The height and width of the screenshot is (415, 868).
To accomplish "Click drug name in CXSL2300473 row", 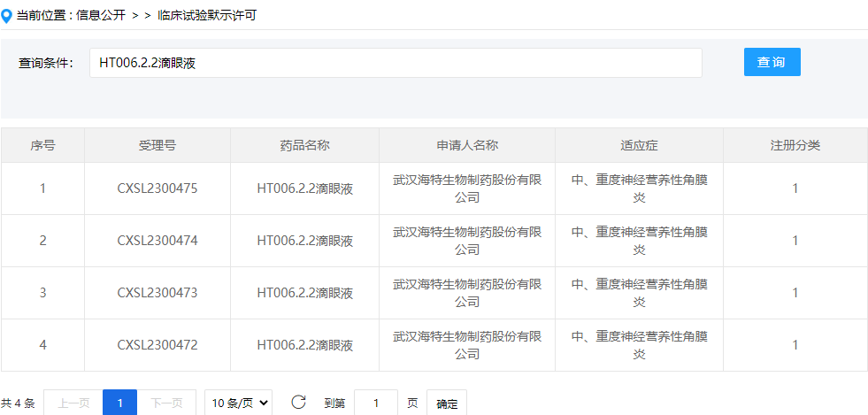I will pos(305,293).
